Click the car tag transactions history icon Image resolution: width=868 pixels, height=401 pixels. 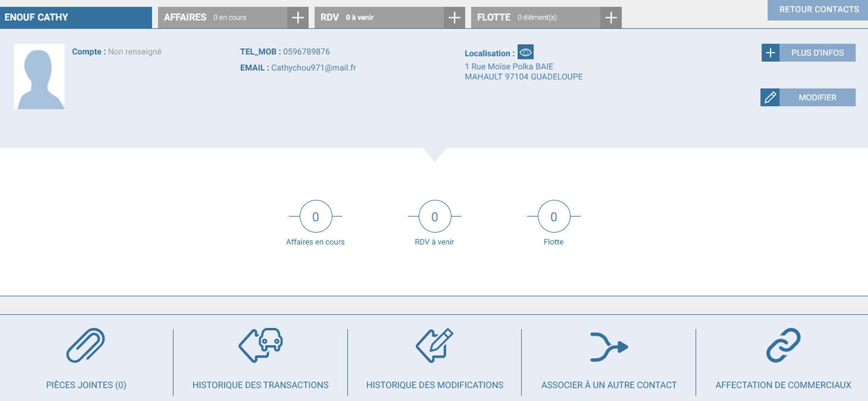click(x=260, y=346)
